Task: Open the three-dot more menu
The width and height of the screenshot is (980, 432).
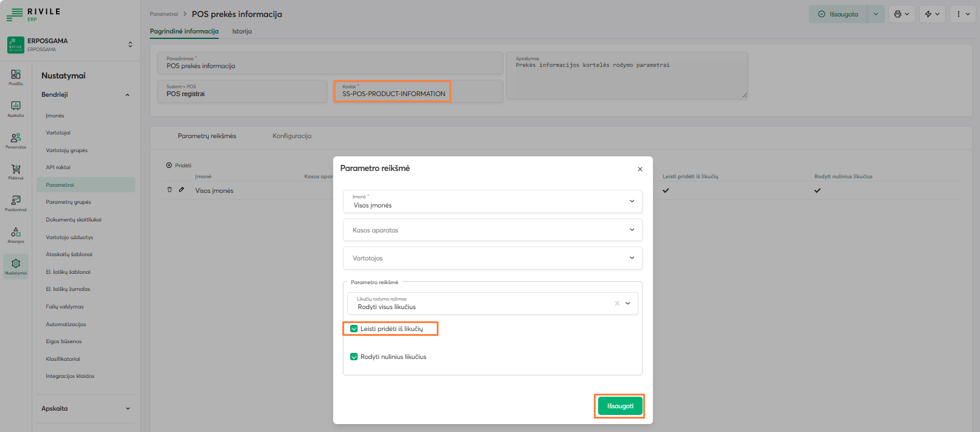Action: 963,14
